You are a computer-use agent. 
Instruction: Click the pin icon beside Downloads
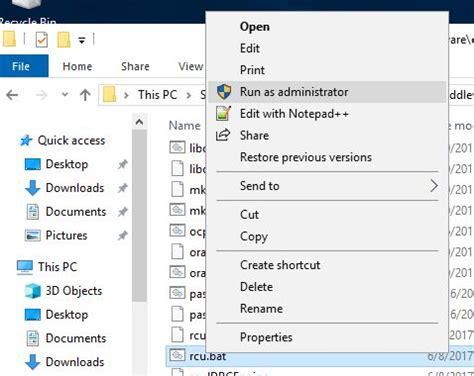pos(123,188)
